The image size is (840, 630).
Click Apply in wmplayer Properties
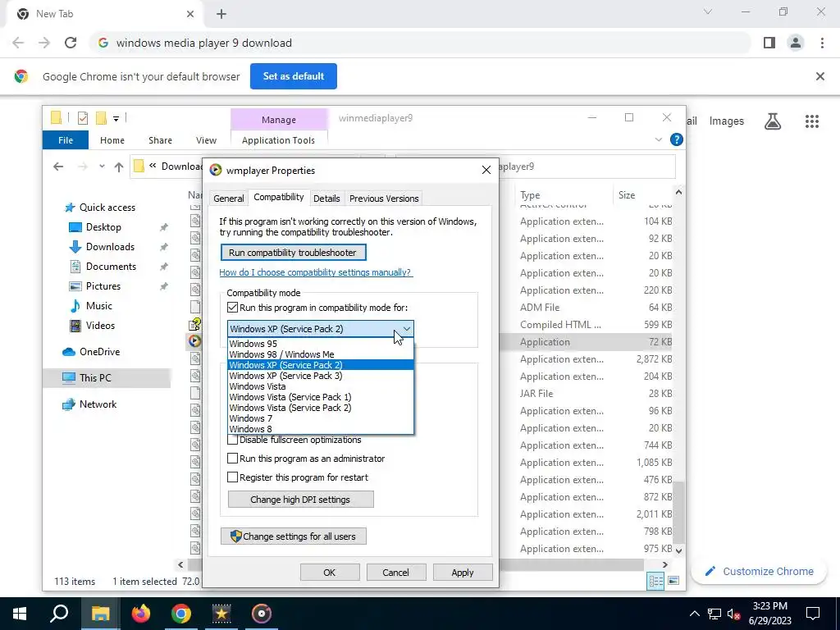pos(463,572)
